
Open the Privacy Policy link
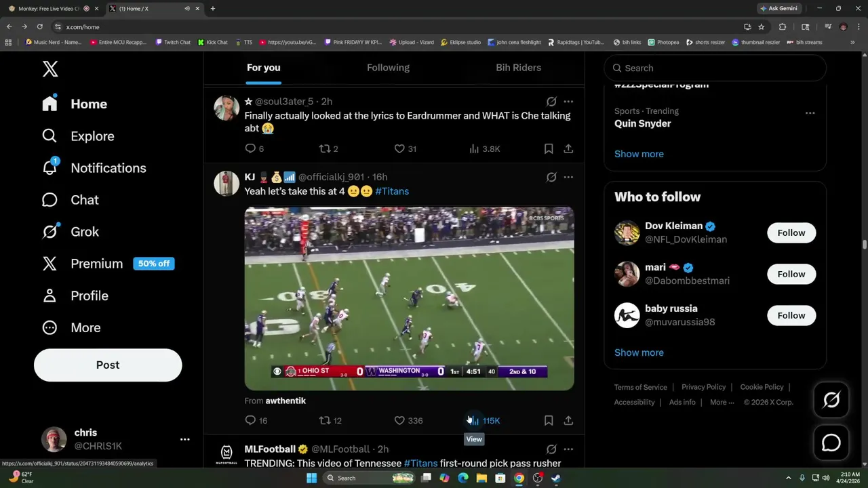[703, 387]
